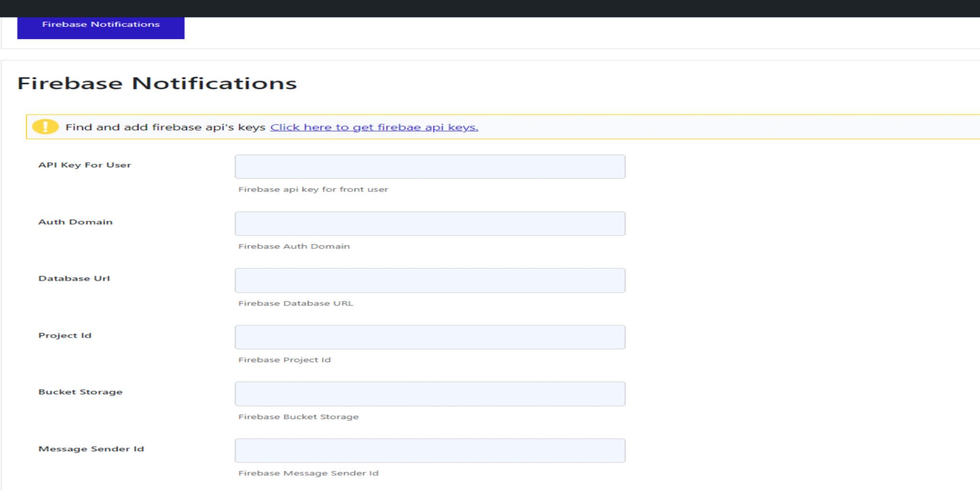Focus the Bucket Storage input field
This screenshot has width=980, height=490.
(x=430, y=393)
